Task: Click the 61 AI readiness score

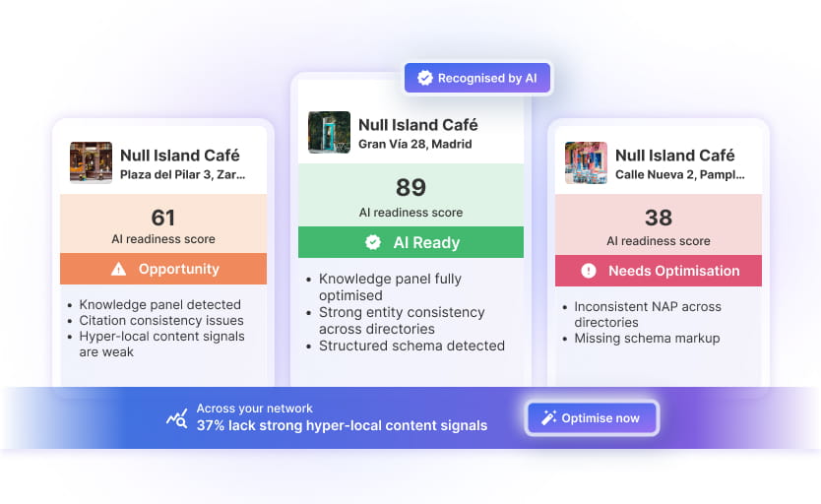Action: tap(163, 218)
